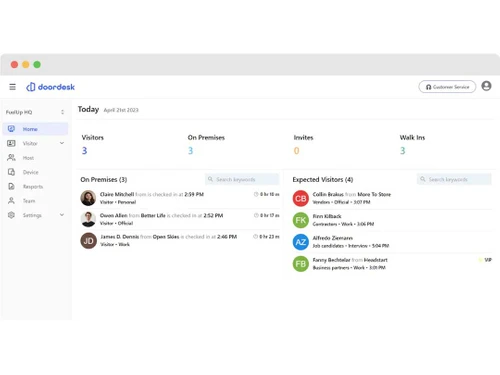Image resolution: width=500 pixels, height=375 pixels.
Task: Open Claire Mitchell's name text
Action: pyautogui.click(x=117, y=194)
